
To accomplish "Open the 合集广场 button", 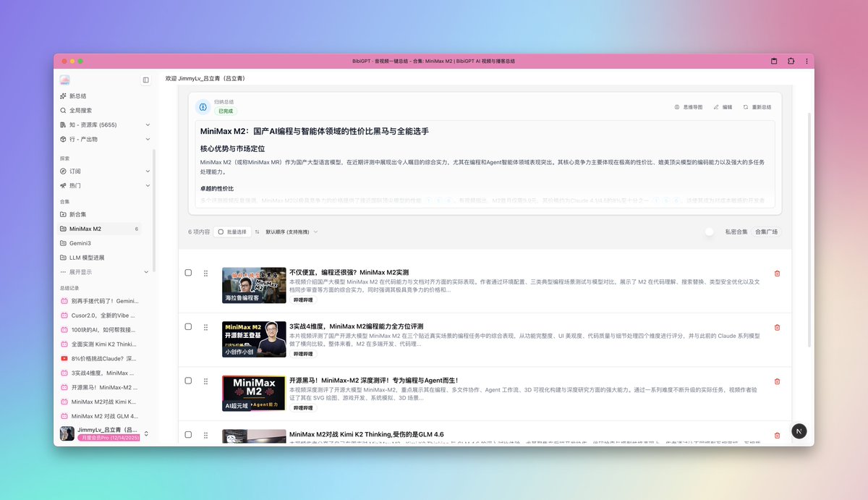I will point(765,232).
